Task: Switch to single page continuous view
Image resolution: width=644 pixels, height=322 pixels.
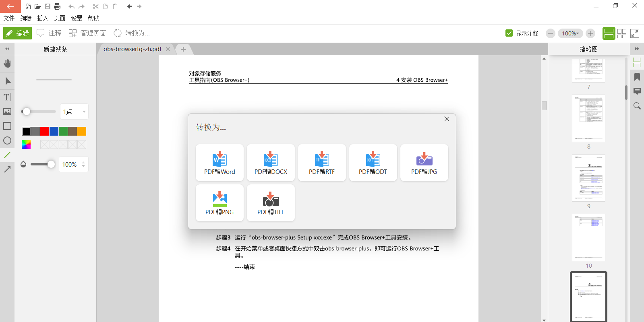Action: pyautogui.click(x=609, y=33)
